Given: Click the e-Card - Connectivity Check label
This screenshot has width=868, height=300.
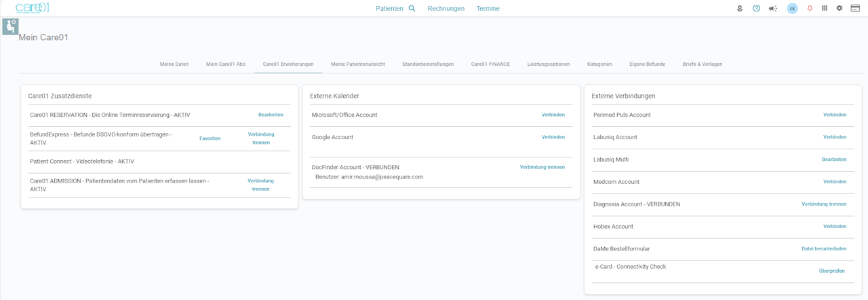Looking at the screenshot, I should point(631,267).
